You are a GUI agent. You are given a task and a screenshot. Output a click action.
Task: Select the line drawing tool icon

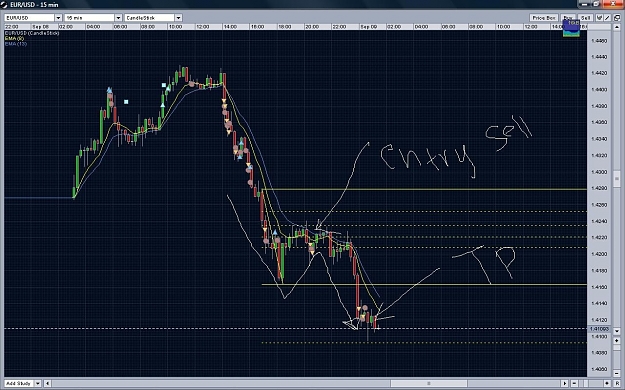(x=607, y=18)
